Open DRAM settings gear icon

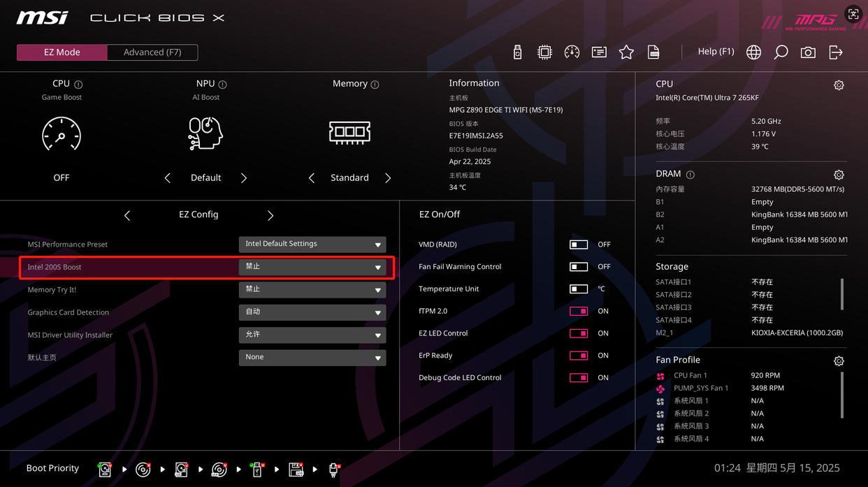pos(839,175)
